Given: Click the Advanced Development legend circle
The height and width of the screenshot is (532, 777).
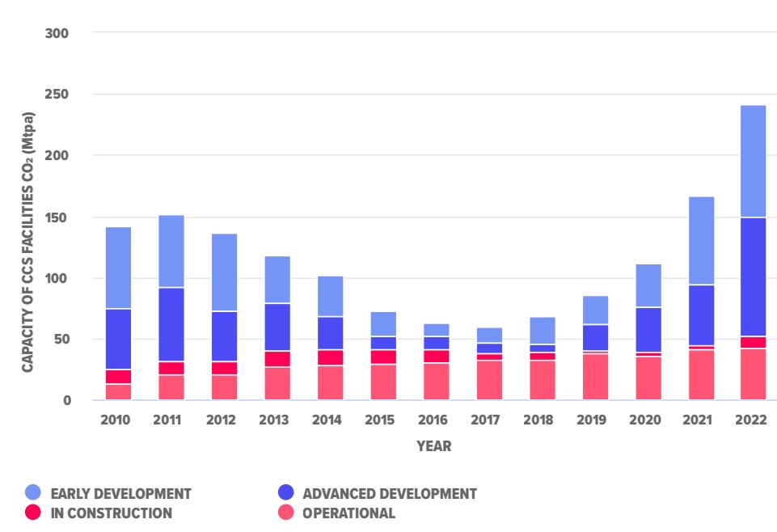Looking at the screenshot, I should pos(286,492).
